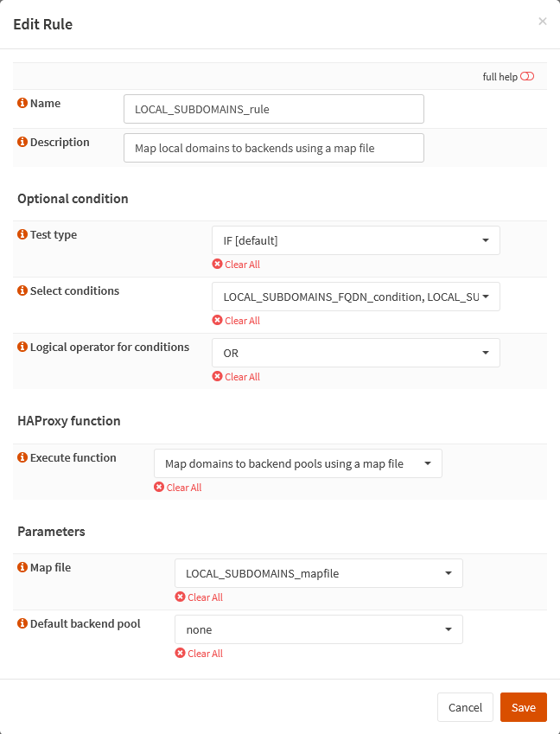Expand the Map file dropdown
560x734 pixels.
318,573
